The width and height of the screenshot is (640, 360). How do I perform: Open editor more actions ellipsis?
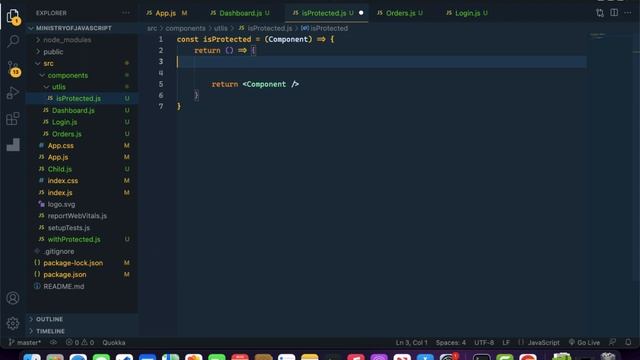click(628, 13)
